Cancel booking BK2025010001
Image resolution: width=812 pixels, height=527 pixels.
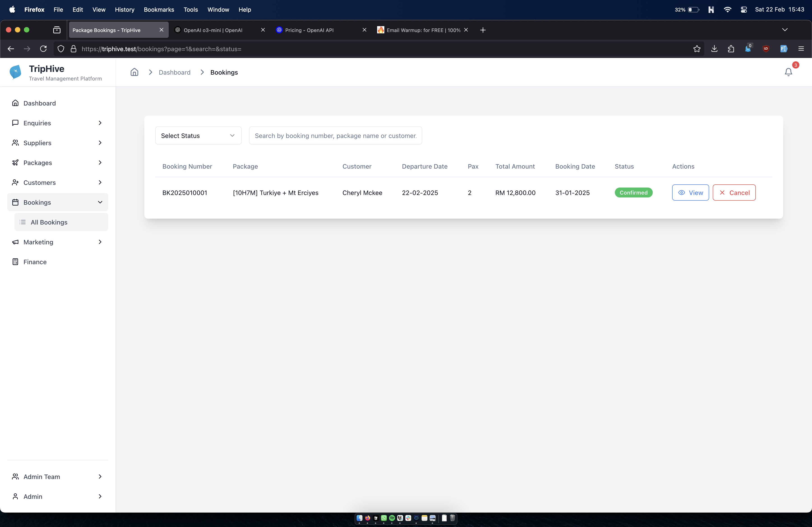point(734,192)
